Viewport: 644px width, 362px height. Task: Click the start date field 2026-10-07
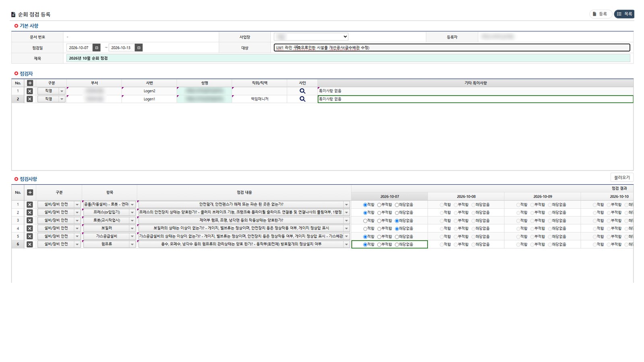coord(79,47)
